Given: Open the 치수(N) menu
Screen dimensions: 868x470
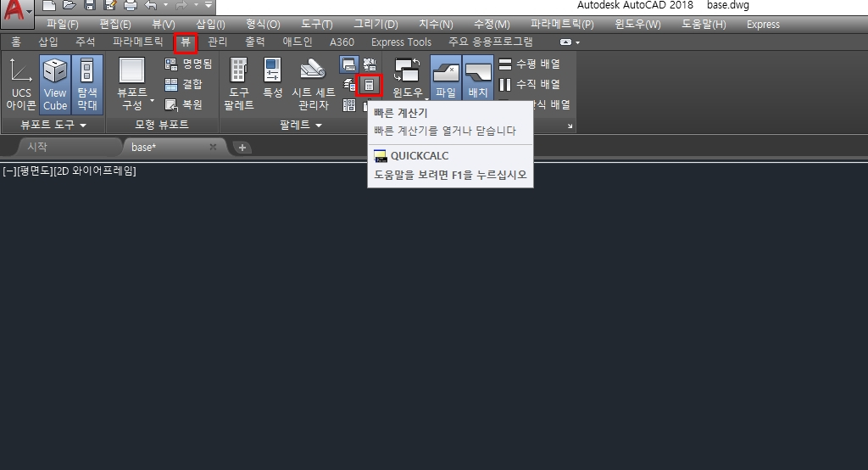Looking at the screenshot, I should click(436, 25).
